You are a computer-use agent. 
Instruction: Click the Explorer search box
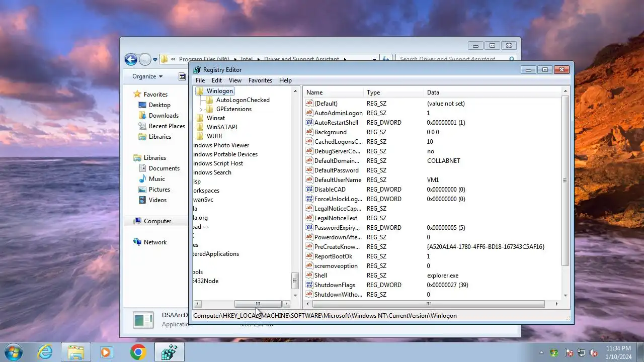[x=456, y=59]
